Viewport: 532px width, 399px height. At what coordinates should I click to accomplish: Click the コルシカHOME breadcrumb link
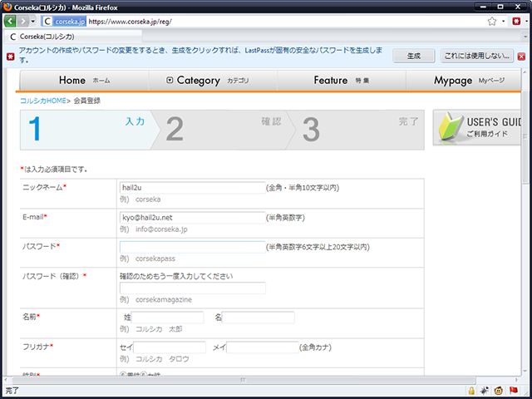click(43, 101)
